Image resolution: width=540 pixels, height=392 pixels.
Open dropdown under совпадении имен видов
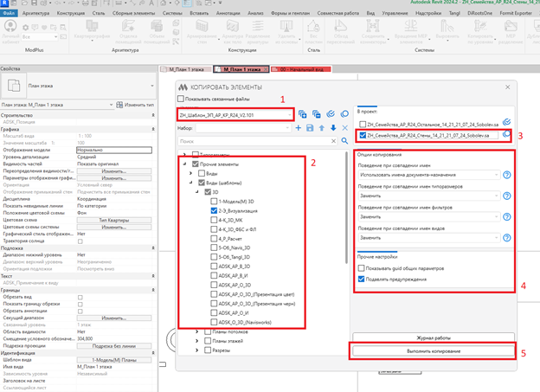click(428, 238)
